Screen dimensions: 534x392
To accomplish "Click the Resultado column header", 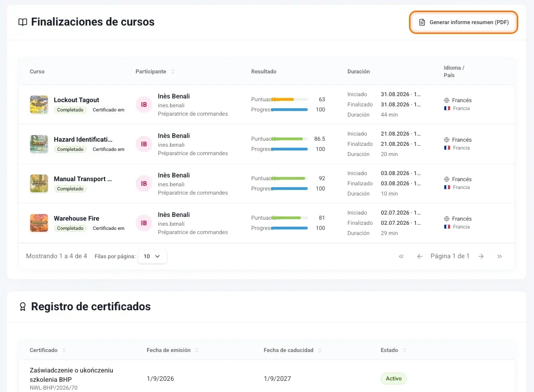I will coord(264,72).
